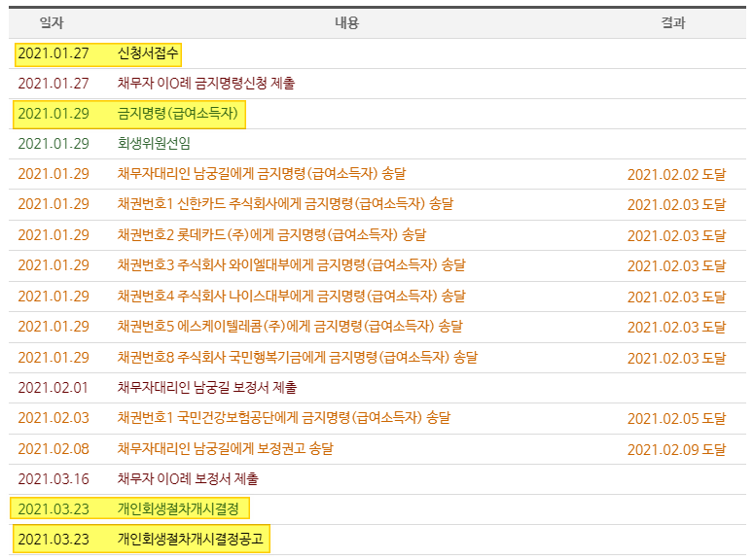753x560 pixels.
Task: Click date 2021.01.29 of 회생위원선임 row
Action: [54, 144]
